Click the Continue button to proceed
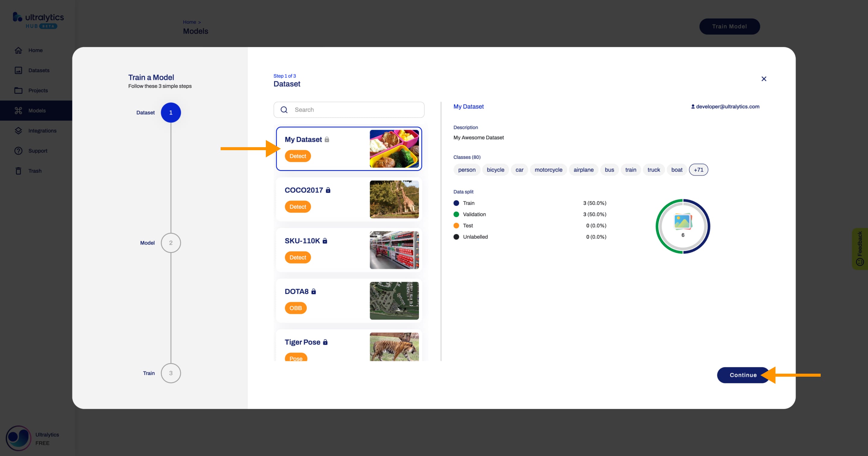Viewport: 868px width, 456px height. tap(743, 375)
